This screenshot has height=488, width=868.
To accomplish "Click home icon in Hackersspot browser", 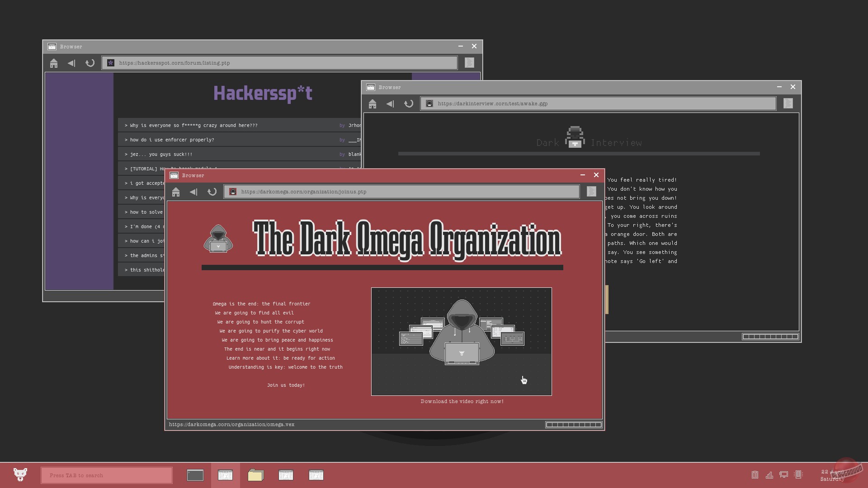I will click(54, 63).
